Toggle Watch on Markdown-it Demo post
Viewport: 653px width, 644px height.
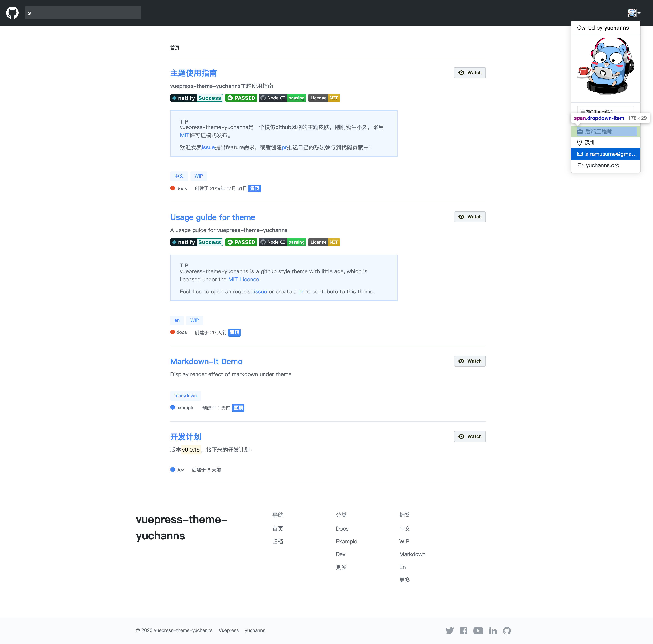tap(470, 361)
